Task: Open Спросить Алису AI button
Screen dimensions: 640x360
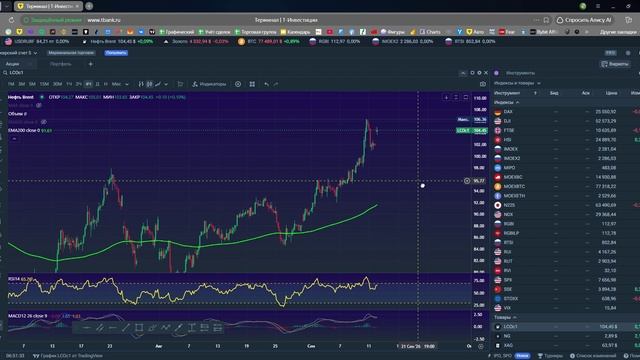Action: [x=584, y=20]
